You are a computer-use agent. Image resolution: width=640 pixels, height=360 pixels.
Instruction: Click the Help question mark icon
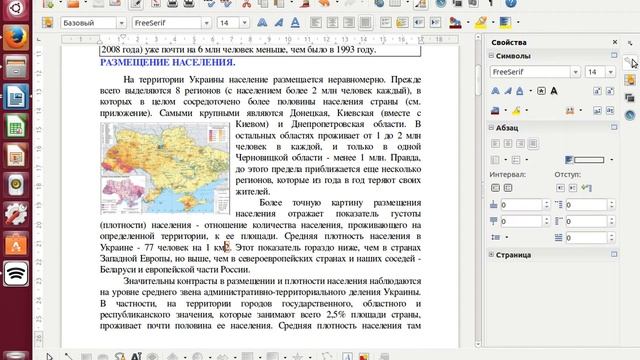(511, 4)
